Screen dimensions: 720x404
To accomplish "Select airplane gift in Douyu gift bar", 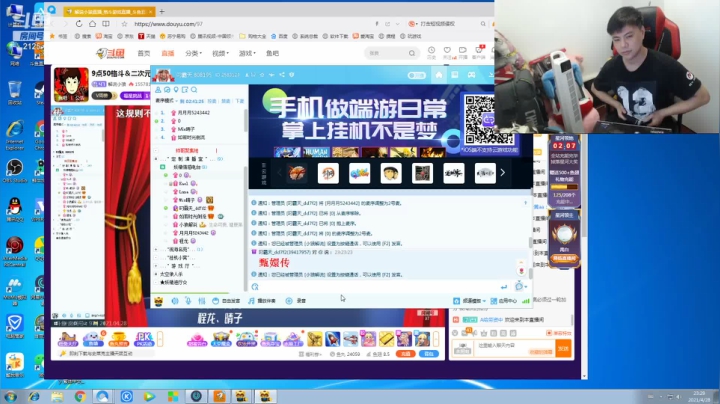I will [x=350, y=339].
